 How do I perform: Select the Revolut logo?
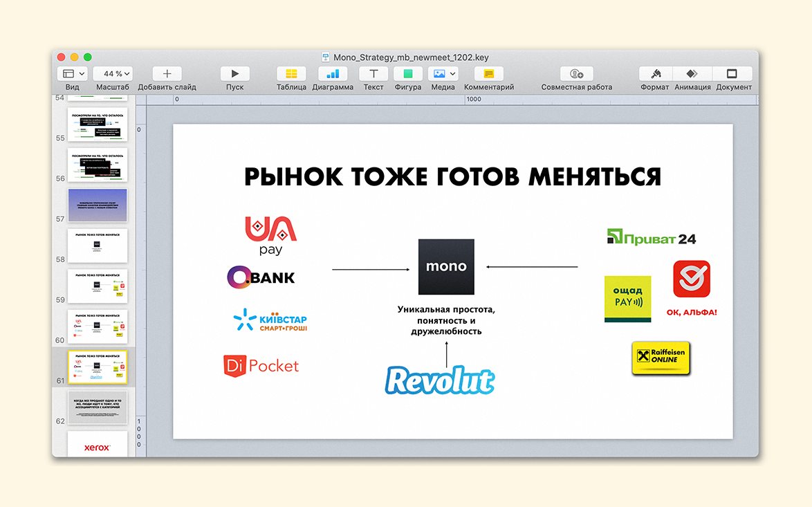[440, 380]
